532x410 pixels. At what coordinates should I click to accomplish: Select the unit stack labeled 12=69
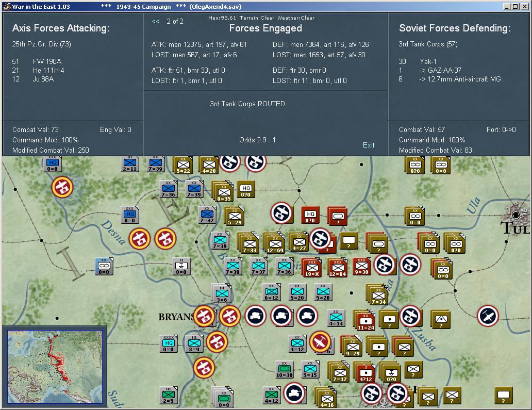click(x=275, y=243)
